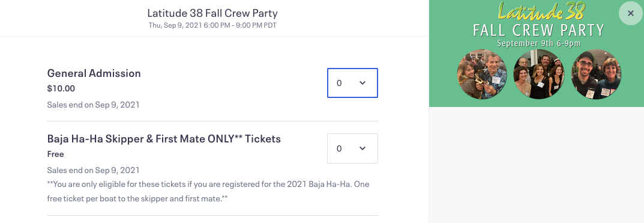Click the right circular photo of two people
Screen dimensions: 644x223
click(596, 75)
